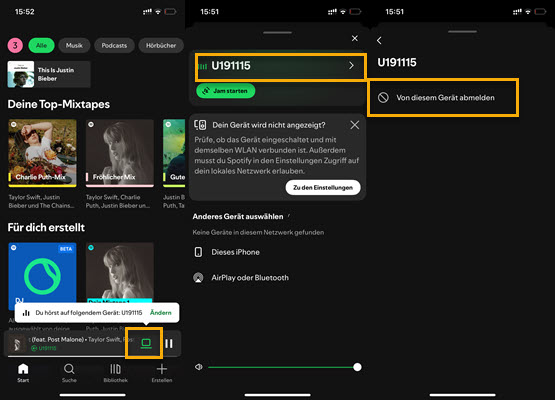Viewport: 555px width, 400px height.
Task: Choose AirPlay oder Bluetooth
Action: click(278, 278)
